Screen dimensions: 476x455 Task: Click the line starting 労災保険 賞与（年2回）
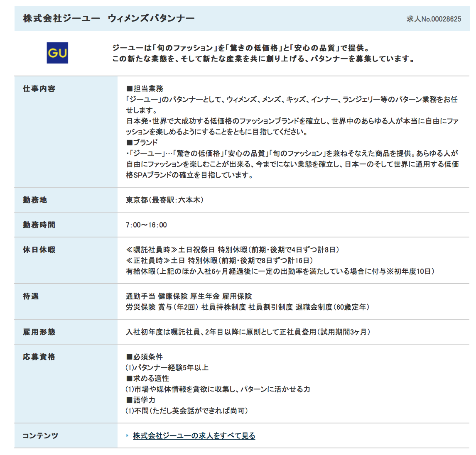tap(248, 307)
